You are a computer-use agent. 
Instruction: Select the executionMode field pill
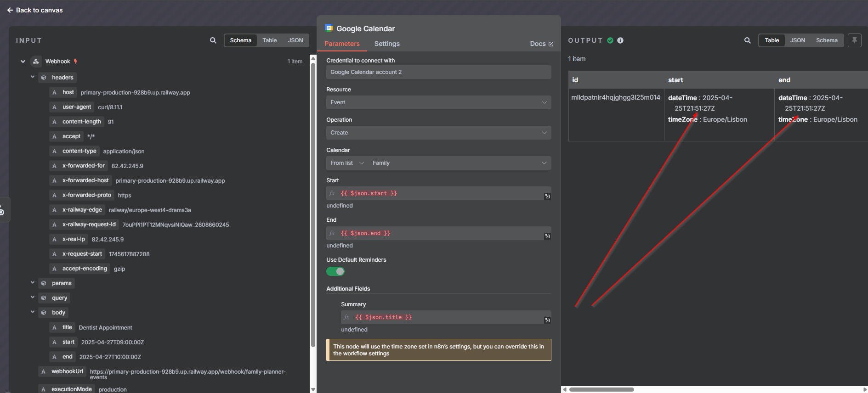pyautogui.click(x=67, y=389)
